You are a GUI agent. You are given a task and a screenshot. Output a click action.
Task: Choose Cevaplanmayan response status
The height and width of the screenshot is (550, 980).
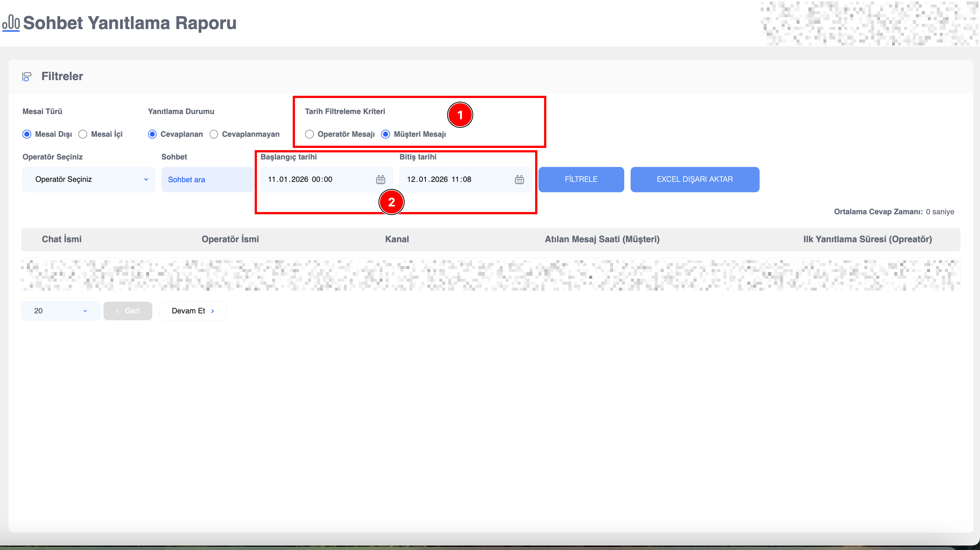214,134
